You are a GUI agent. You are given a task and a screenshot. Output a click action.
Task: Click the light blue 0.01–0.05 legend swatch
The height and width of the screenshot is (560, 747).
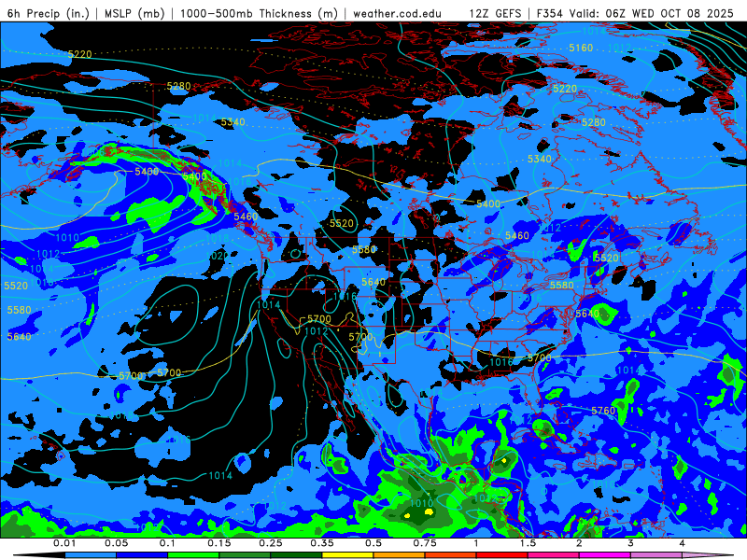pyautogui.click(x=91, y=555)
